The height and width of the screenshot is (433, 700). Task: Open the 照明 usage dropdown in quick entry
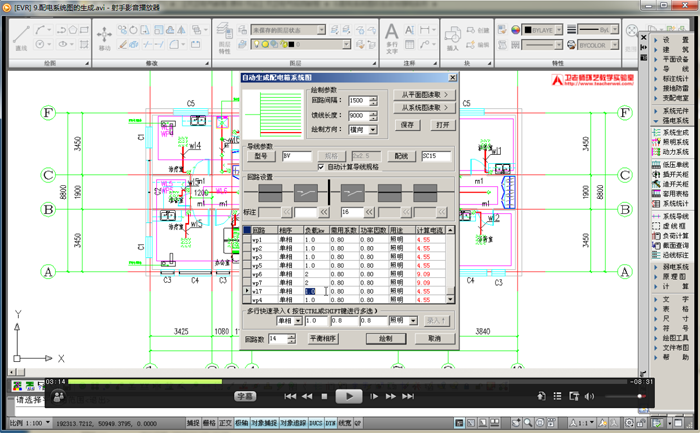pos(413,321)
